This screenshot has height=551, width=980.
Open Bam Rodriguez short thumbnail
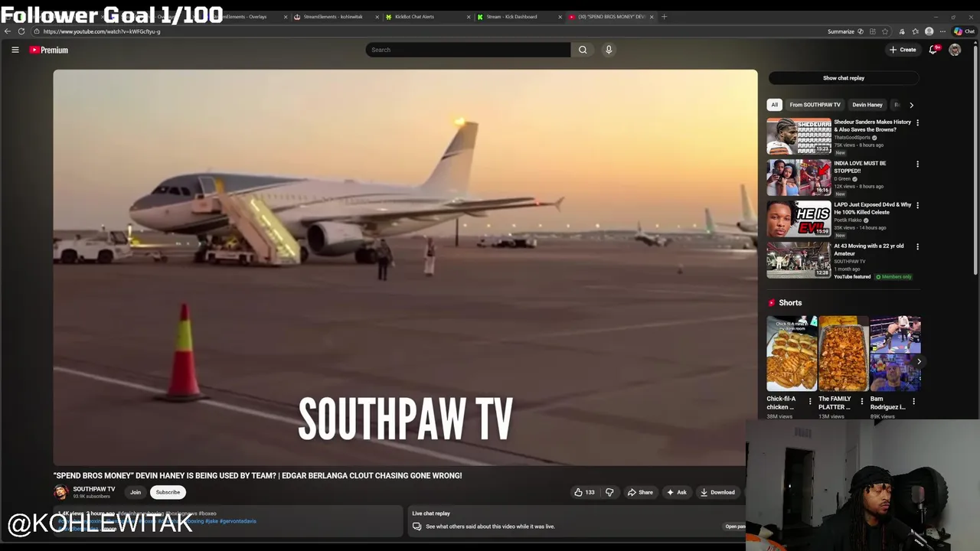point(895,354)
